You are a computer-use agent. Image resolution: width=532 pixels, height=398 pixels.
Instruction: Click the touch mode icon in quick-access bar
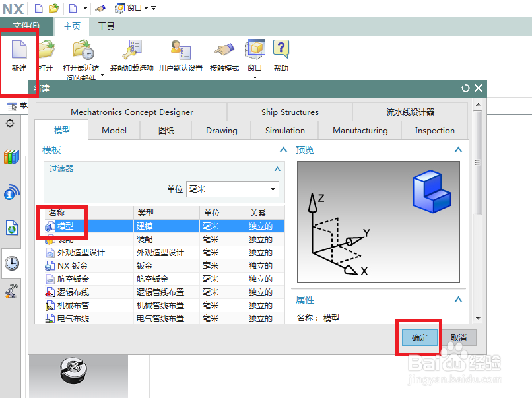tap(100, 8)
